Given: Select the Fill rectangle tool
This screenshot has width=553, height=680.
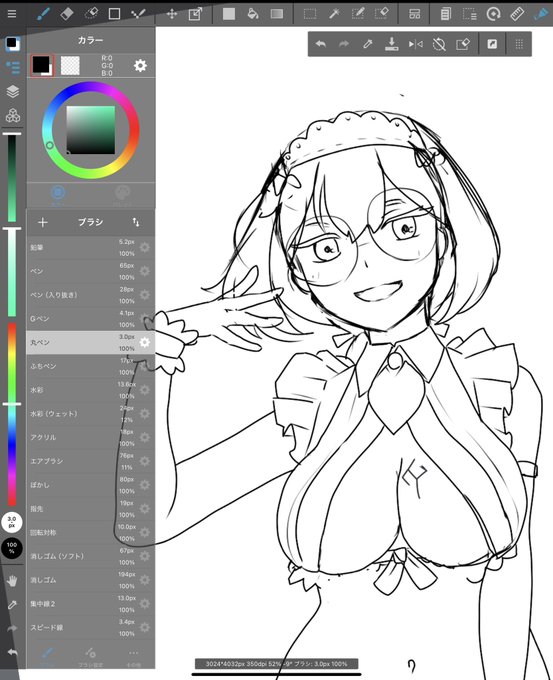Looking at the screenshot, I should coord(229,14).
